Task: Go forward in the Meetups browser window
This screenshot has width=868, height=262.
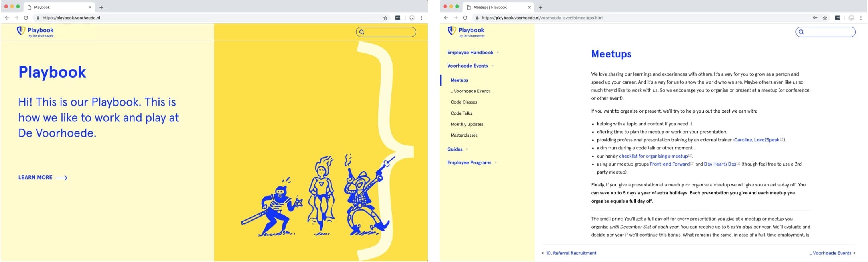Action: pos(456,18)
